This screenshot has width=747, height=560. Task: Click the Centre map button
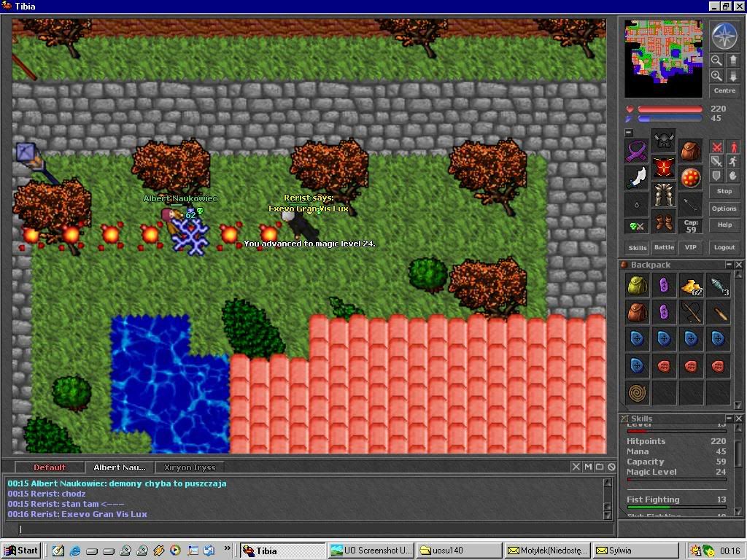[x=724, y=90]
